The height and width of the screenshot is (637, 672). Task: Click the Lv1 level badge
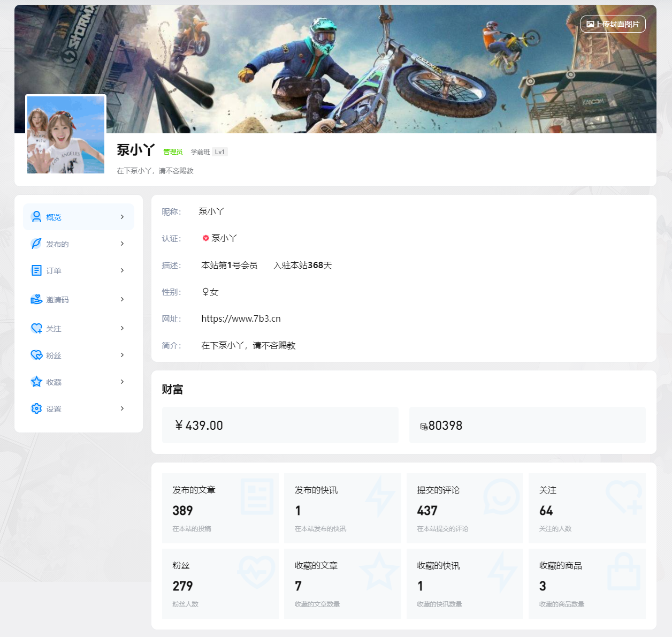tap(220, 152)
